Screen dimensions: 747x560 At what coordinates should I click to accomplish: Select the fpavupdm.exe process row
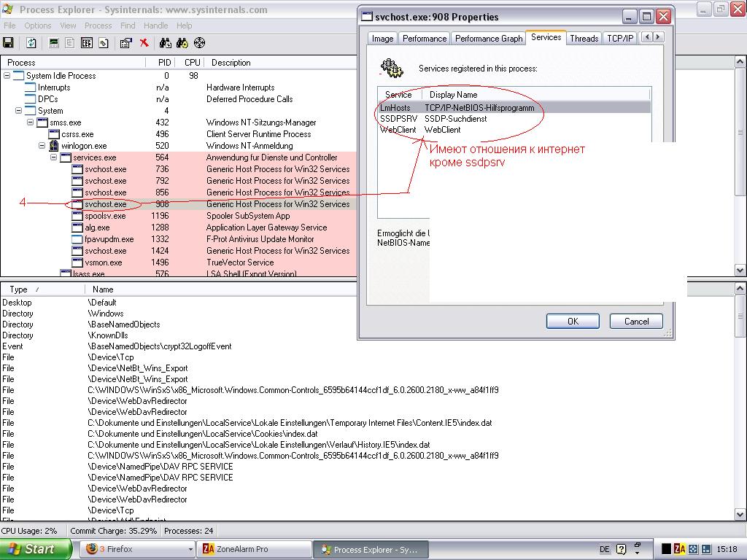point(179,239)
